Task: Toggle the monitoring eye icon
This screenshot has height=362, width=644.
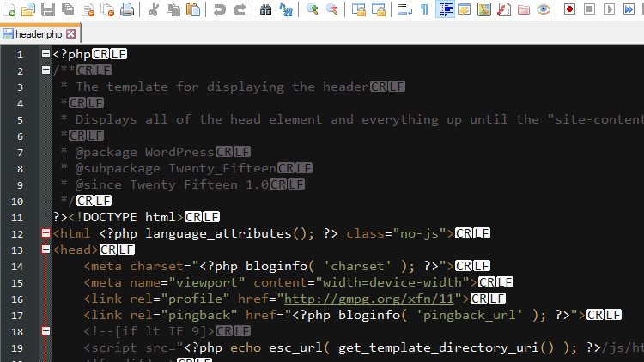Action: coord(544,9)
